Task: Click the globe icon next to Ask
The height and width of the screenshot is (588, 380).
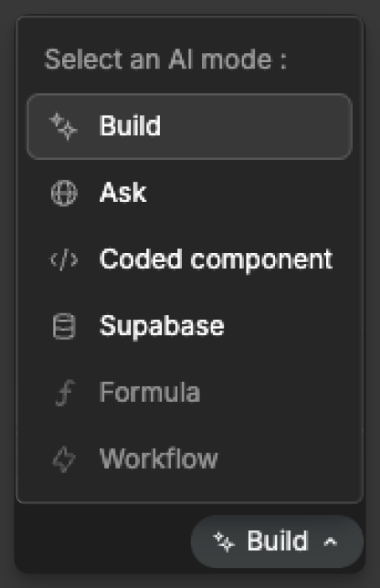Action: (64, 193)
